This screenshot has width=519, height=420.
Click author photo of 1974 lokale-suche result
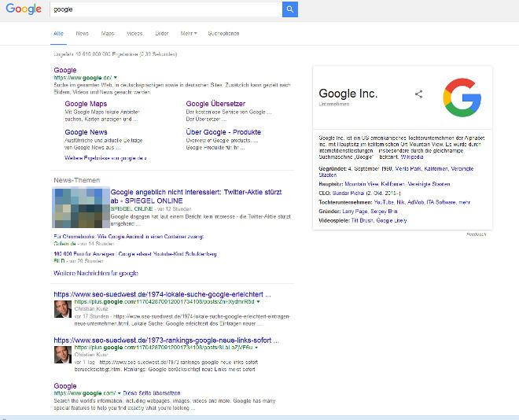(63, 309)
